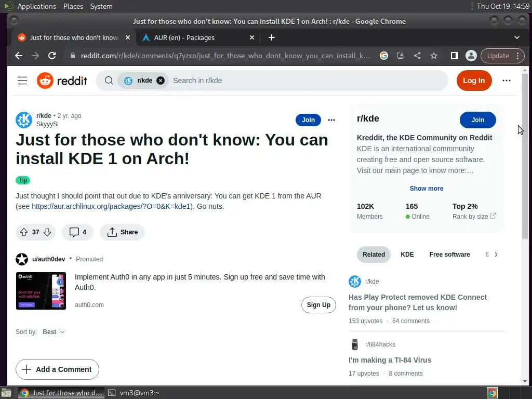
Task: Open the Play Protect KDE Connect post
Action: coord(418,302)
